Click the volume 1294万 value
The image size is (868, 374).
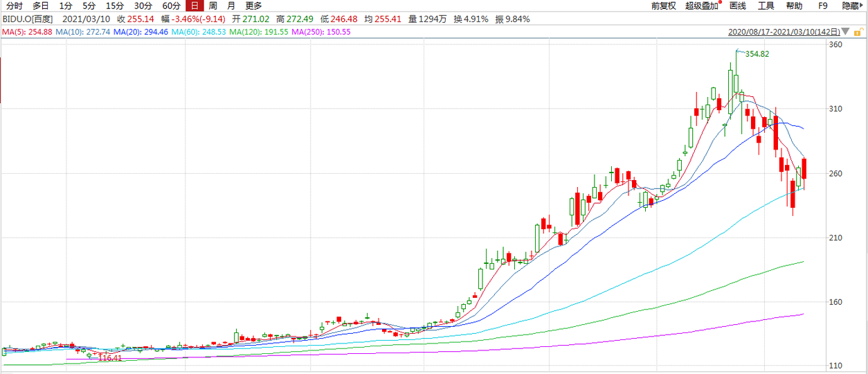tap(433, 19)
